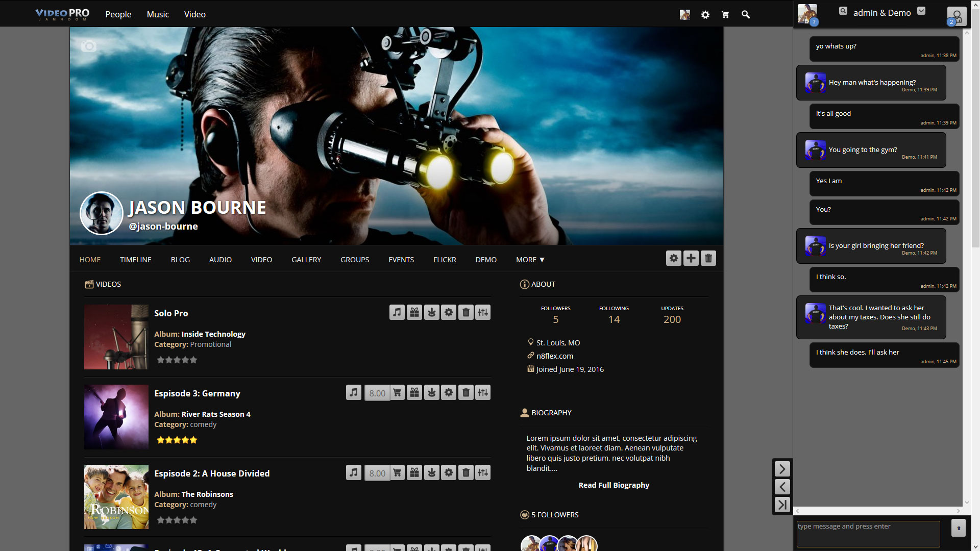
Task: Open the chat header dropdown arrow
Action: pos(921,11)
